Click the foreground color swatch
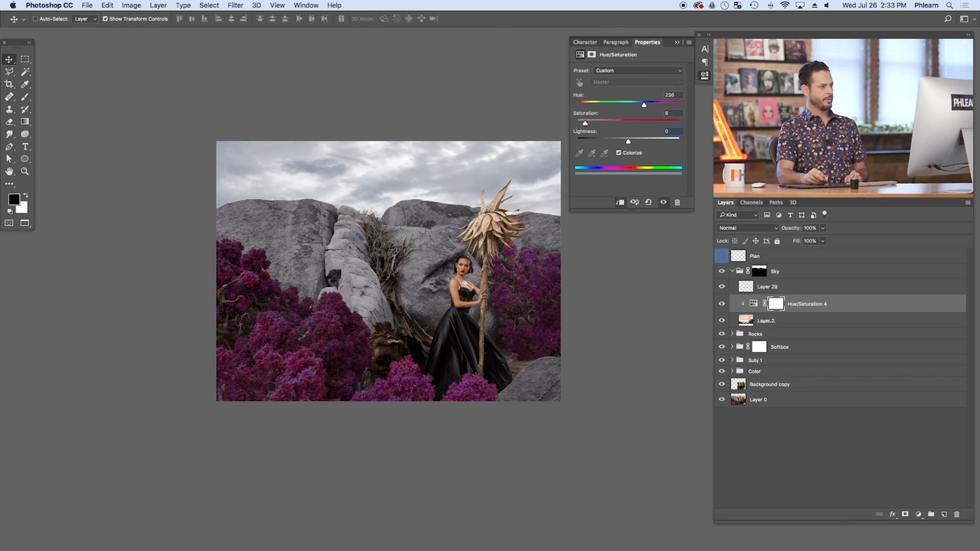Image resolution: width=980 pixels, height=551 pixels. 14,200
